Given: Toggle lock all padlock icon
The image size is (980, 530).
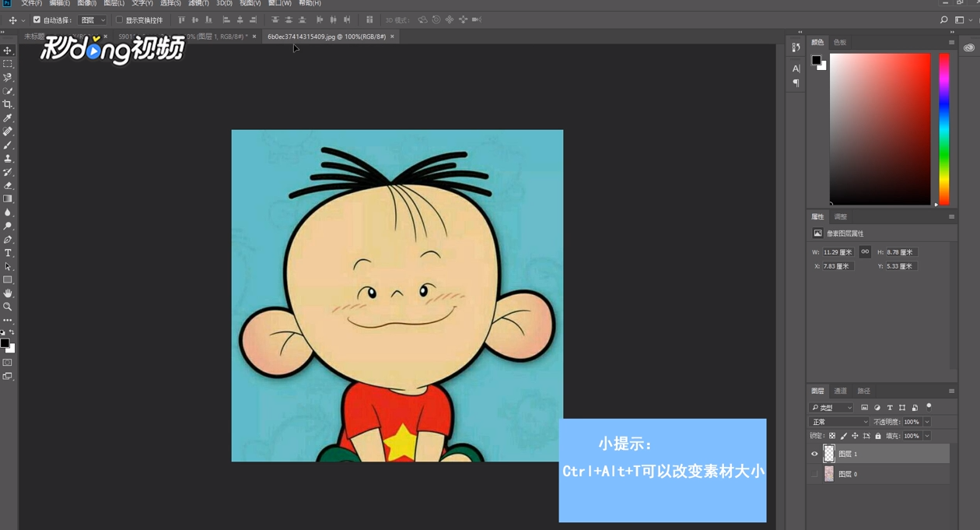Looking at the screenshot, I should pos(878,436).
